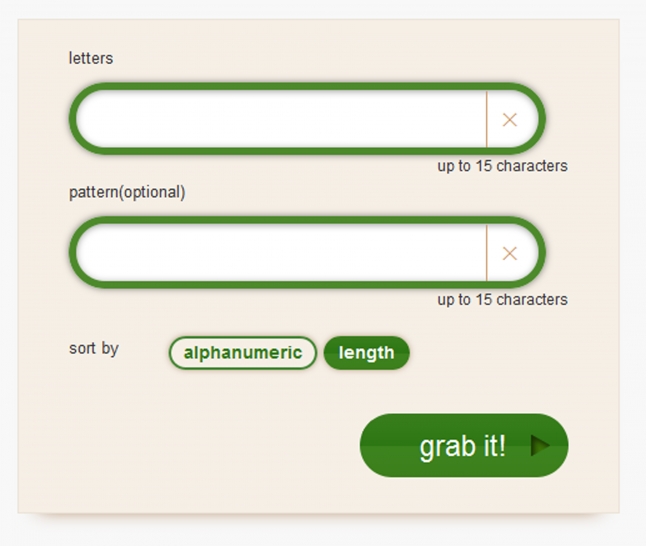
Task: Click the green border of the pattern field
Action: pyautogui.click(x=300, y=221)
